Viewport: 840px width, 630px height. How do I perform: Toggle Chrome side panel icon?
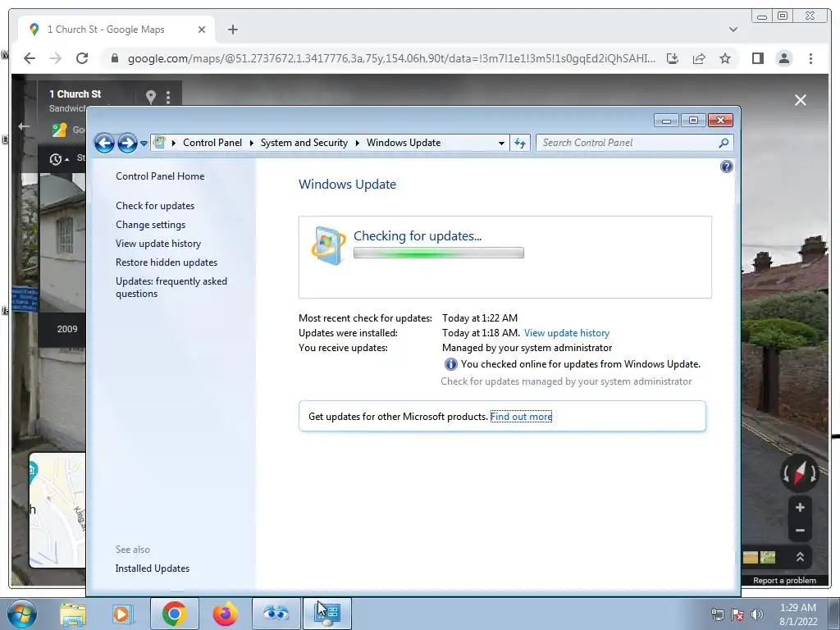(757, 58)
